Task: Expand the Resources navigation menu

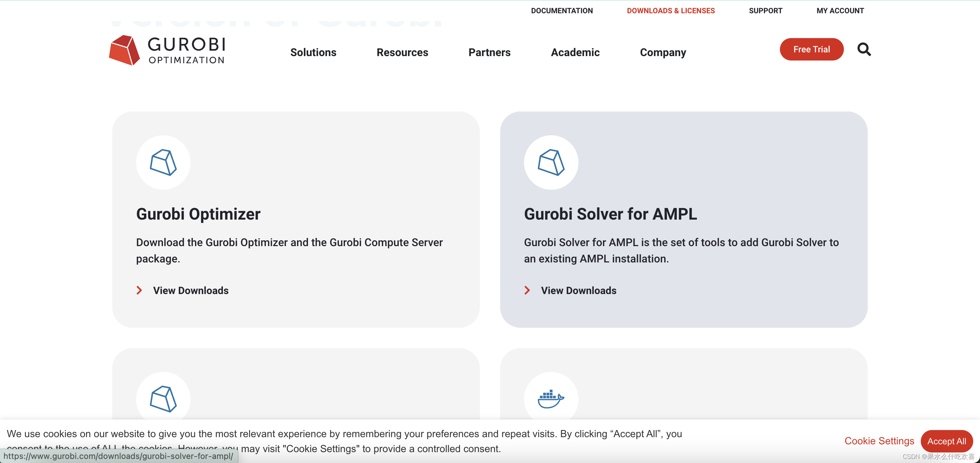Action: [402, 52]
